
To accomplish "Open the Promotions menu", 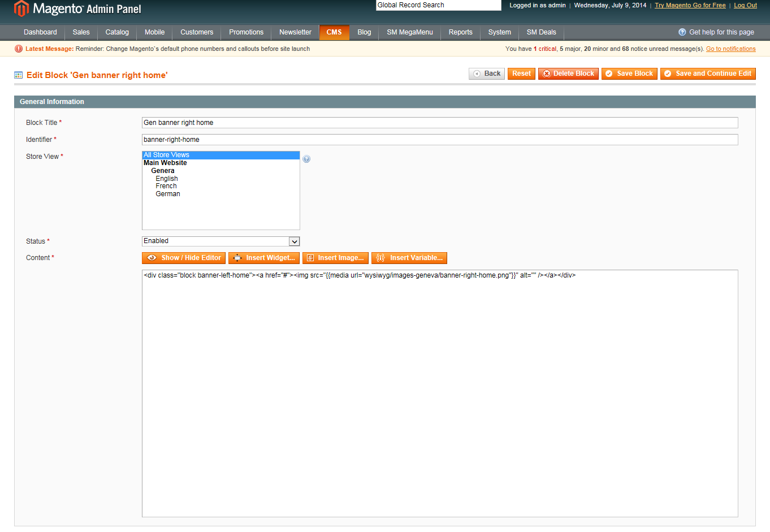I will click(x=246, y=32).
